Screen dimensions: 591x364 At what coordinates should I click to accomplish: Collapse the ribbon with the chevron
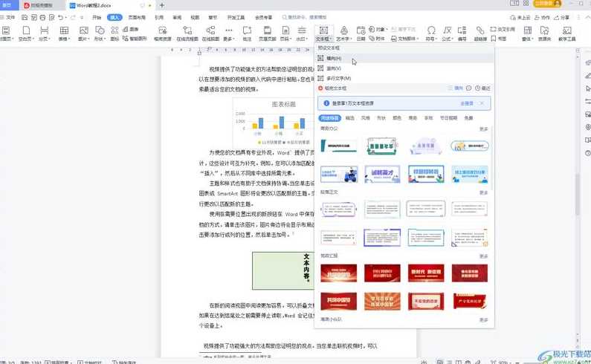[x=587, y=17]
